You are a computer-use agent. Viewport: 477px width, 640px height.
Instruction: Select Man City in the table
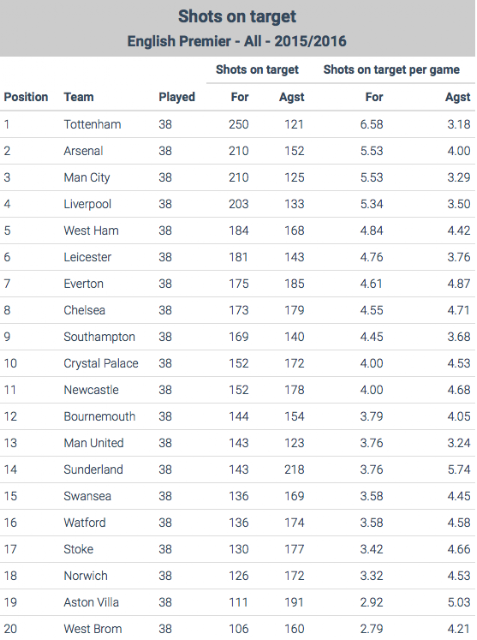pos(87,178)
